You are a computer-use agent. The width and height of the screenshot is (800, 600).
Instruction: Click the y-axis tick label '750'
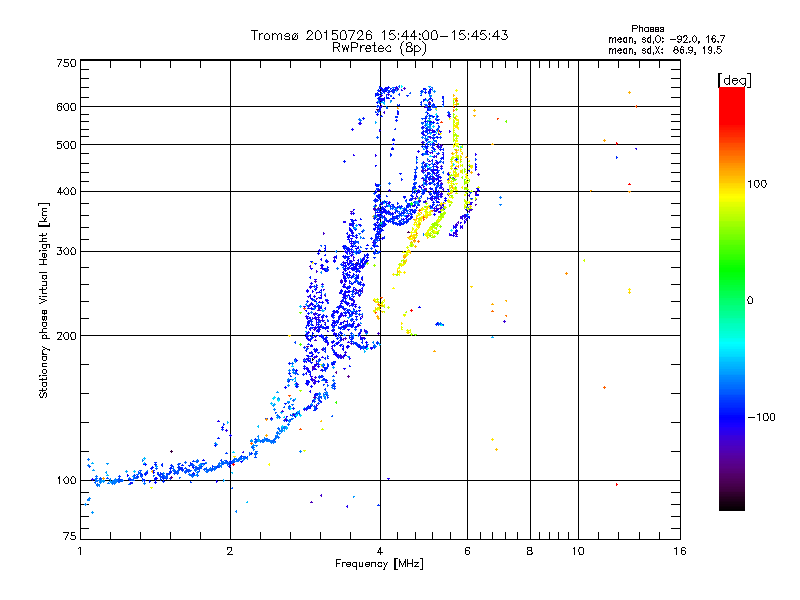(x=66, y=63)
